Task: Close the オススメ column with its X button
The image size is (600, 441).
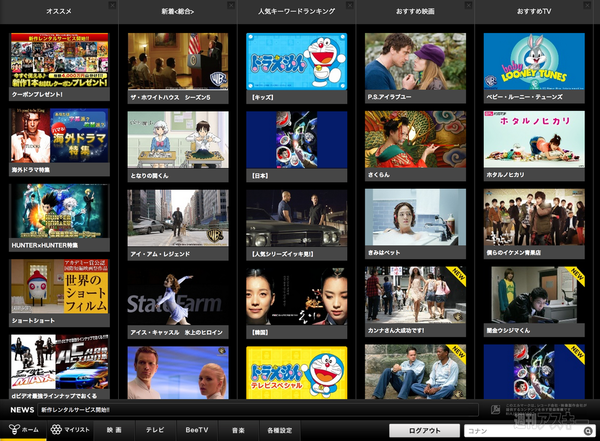Action: (112, 5)
